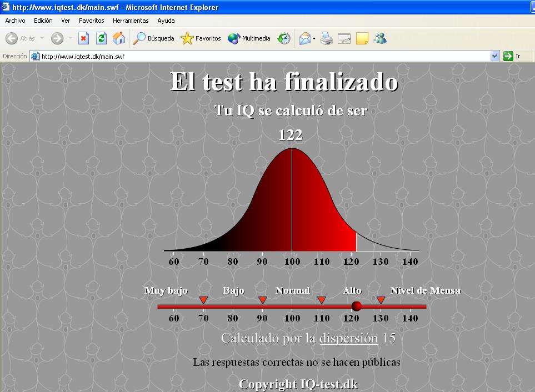Click the IQ underlined link
The height and width of the screenshot is (392, 535).
[x=246, y=110]
